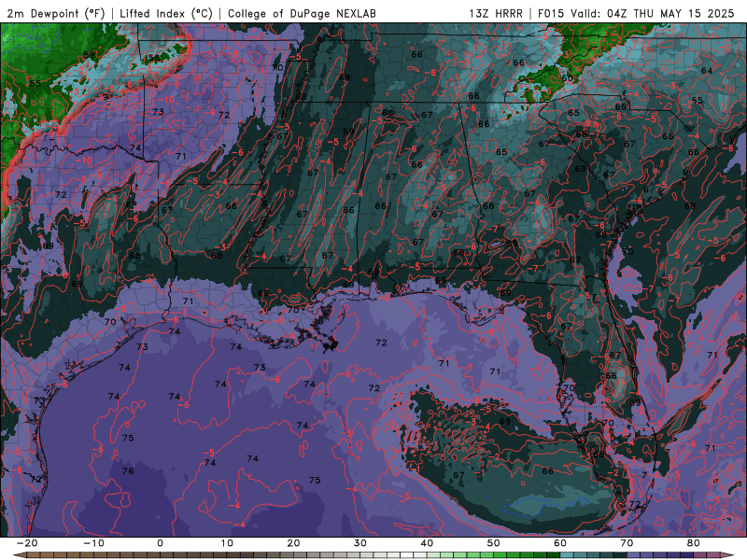
Task: Click the 64 dewpoint value near the top-right
Action: [707, 71]
